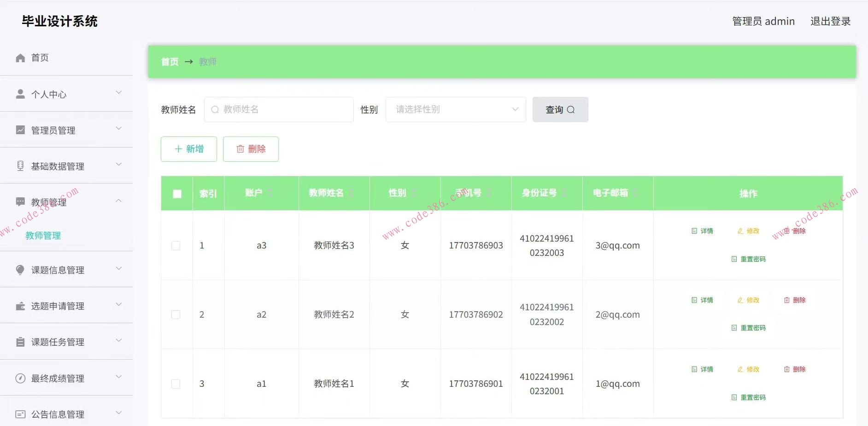The width and height of the screenshot is (868, 426).
Task: Click the clipboard icon beside 课题任务管理
Action: point(20,342)
